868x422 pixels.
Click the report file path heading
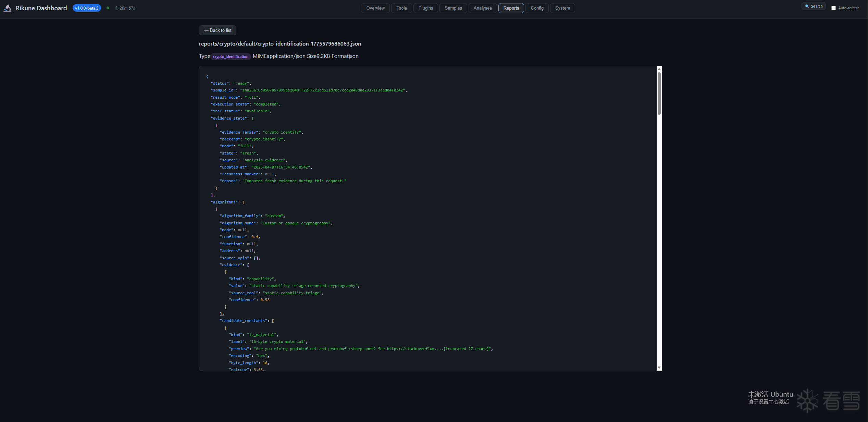[280, 44]
